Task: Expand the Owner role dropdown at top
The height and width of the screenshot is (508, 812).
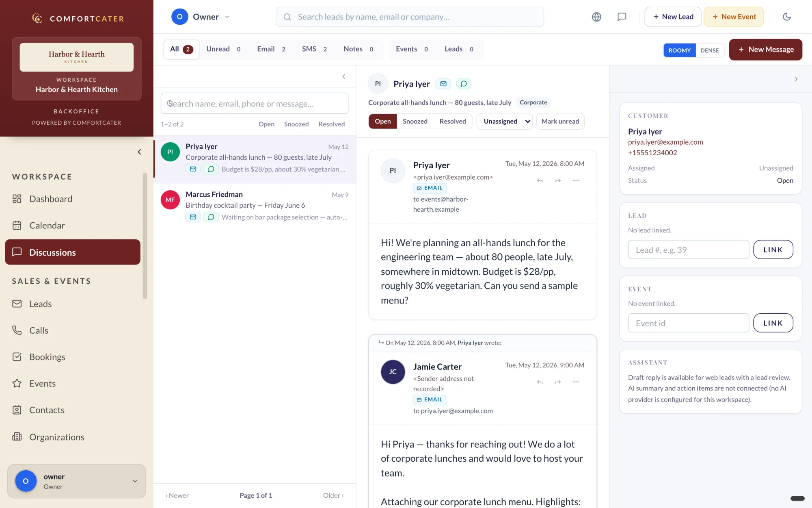Action: (x=201, y=17)
